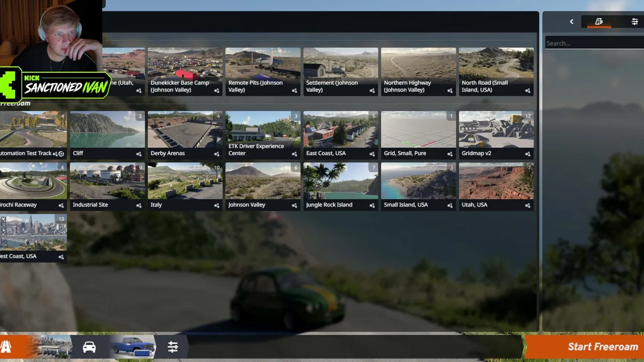Image resolution: width=644 pixels, height=362 pixels.
Task: Click the road level icon in the bottom bar
Action: (6, 347)
